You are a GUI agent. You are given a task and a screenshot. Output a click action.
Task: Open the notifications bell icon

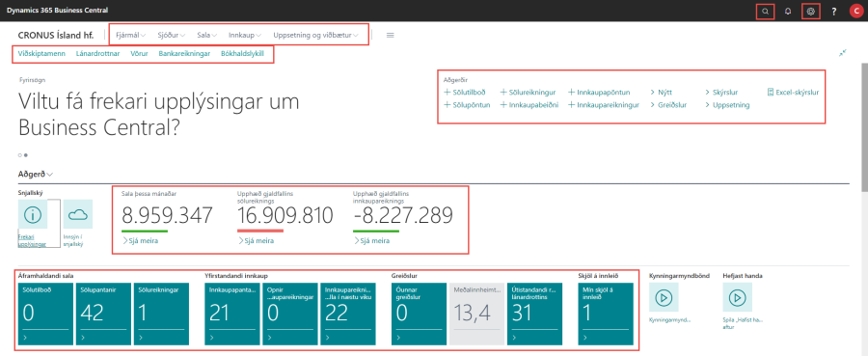point(788,11)
